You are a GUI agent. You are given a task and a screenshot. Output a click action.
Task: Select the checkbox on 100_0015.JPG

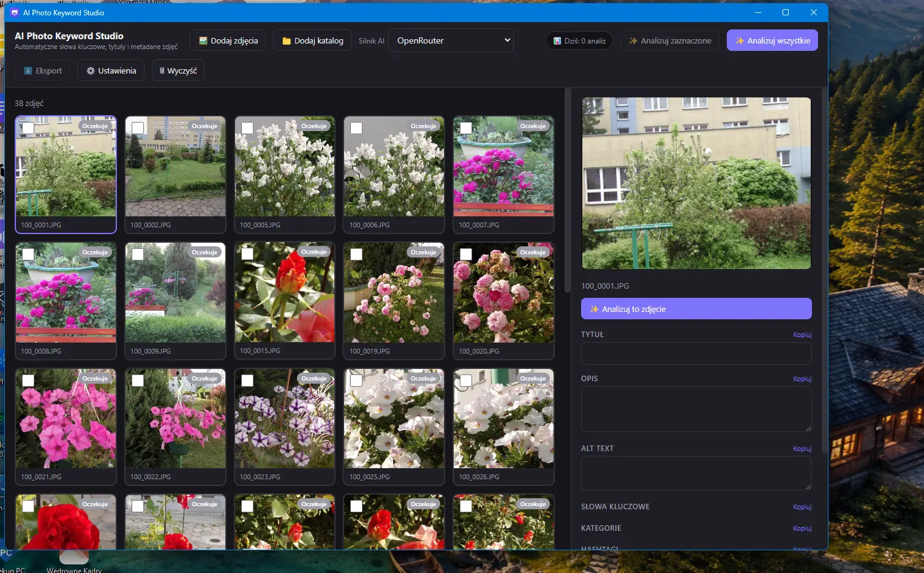coord(247,254)
